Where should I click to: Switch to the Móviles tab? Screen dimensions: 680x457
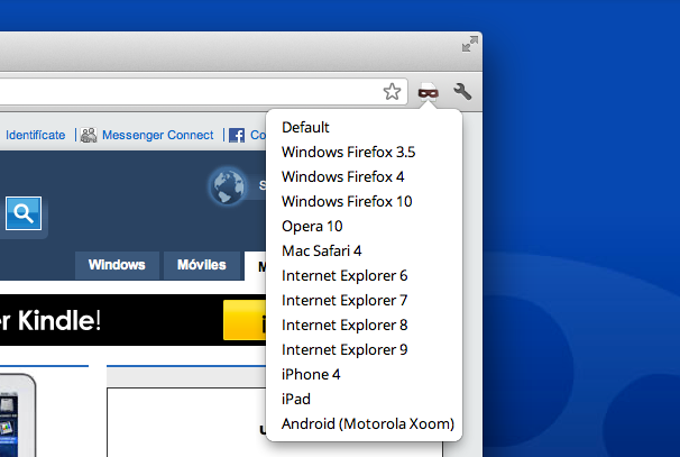(202, 265)
